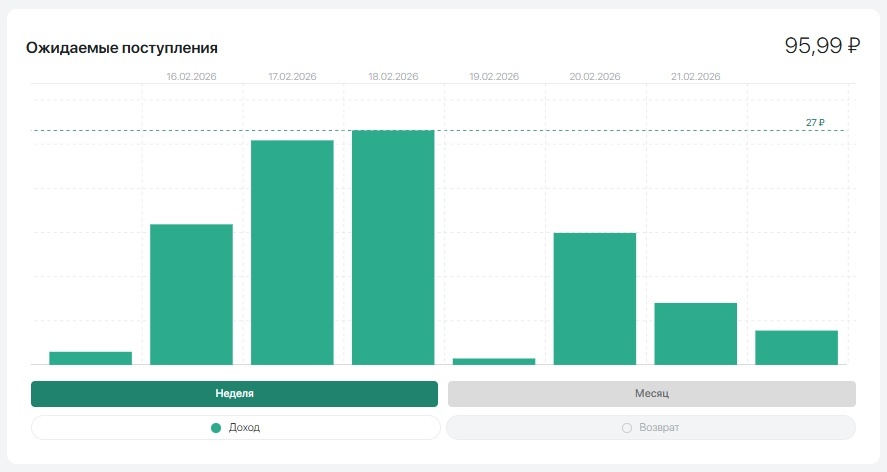887x472 pixels.
Task: Click the tiny bar for 19.02.2026
Action: [494, 361]
